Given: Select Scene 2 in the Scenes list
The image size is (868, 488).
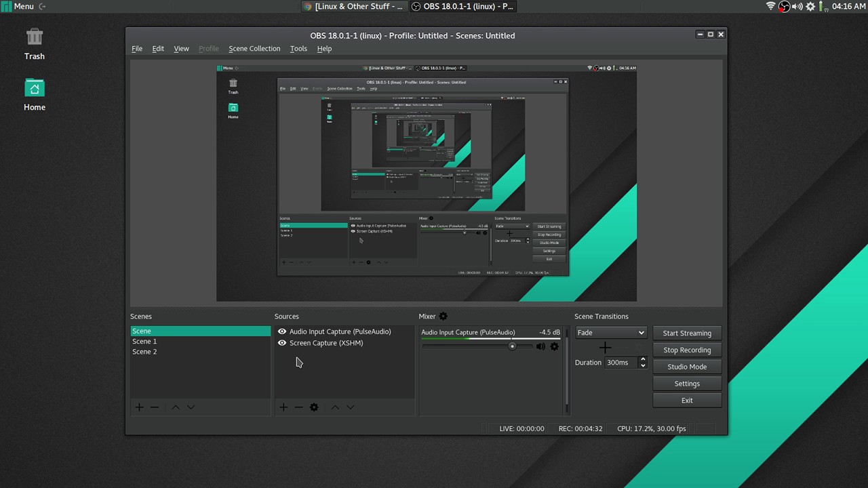Looking at the screenshot, I should pos(144,351).
